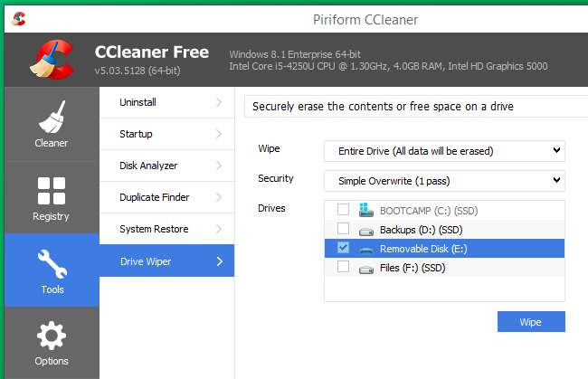588x379 pixels.
Task: Click the Removable Disk (E:) drive icon
Action: [x=366, y=250]
